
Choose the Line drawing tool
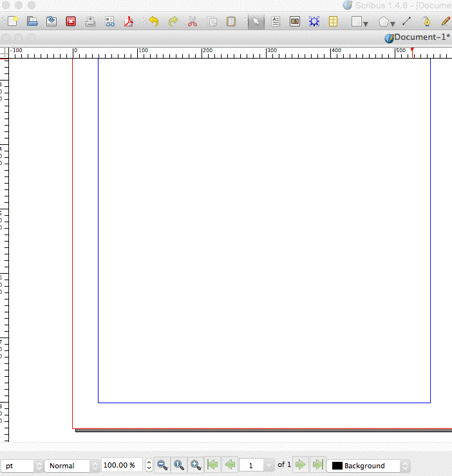pos(406,21)
